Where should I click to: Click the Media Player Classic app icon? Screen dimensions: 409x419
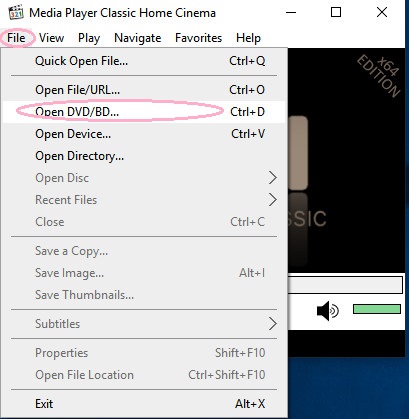click(x=16, y=12)
